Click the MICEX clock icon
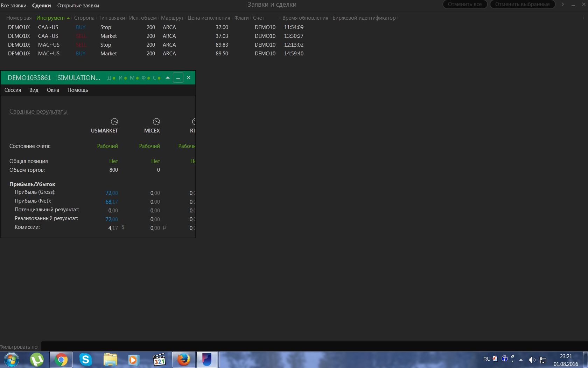Screen dimensions: 588x368 pyautogui.click(x=156, y=122)
